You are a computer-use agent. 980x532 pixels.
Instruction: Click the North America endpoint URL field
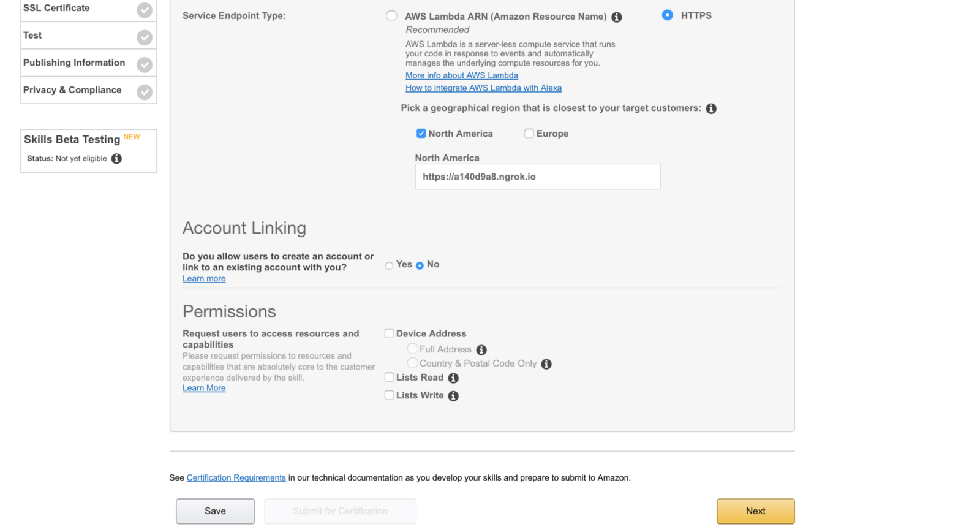pyautogui.click(x=538, y=177)
